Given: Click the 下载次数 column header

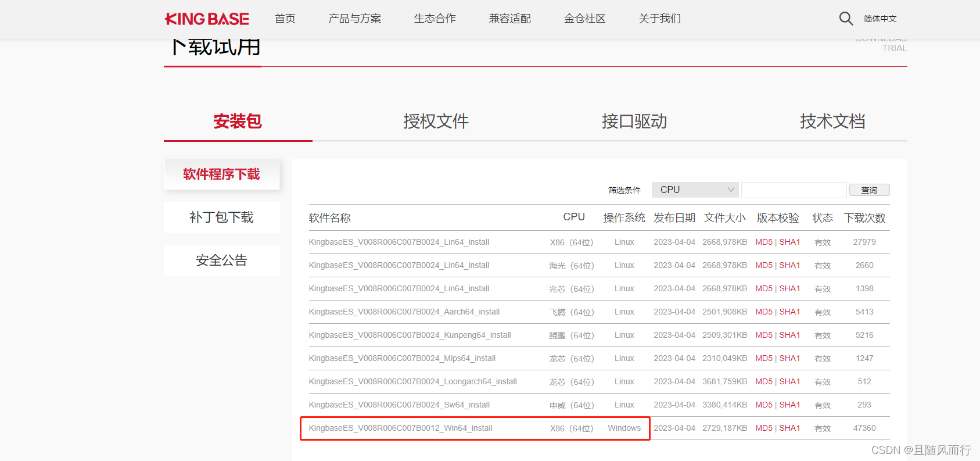Looking at the screenshot, I should (865, 217).
